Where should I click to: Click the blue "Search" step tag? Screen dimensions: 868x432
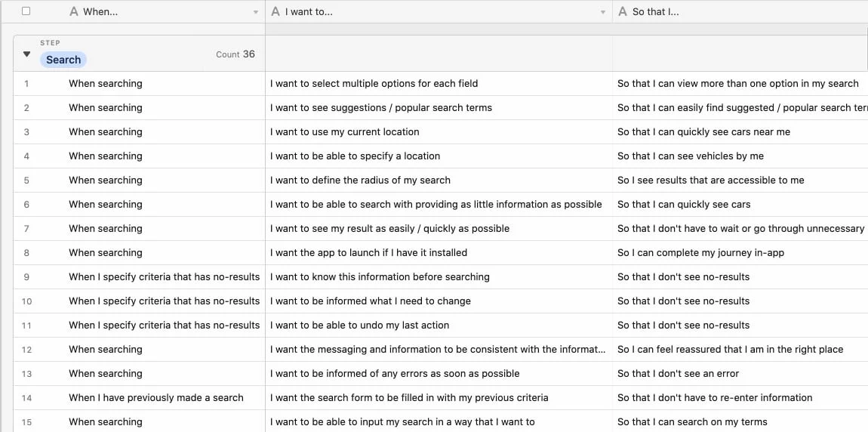tap(63, 60)
